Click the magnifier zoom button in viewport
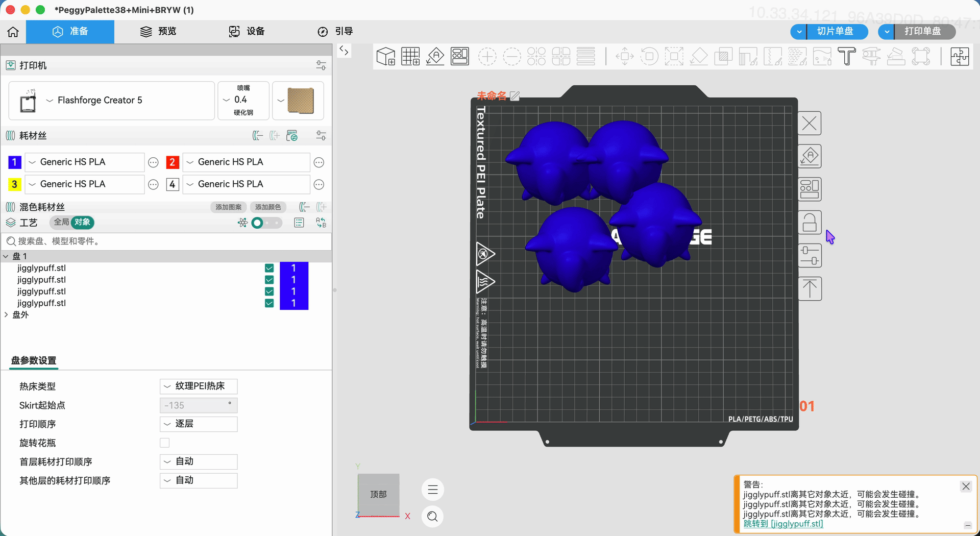Image resolution: width=980 pixels, height=536 pixels. 433,517
